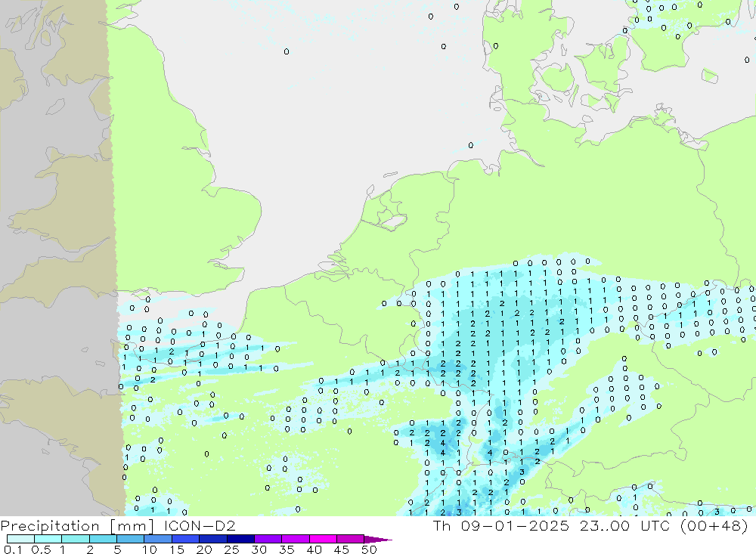Click the 0.1–0.5 mm legend color swatch
Viewport: 756px width, 554px height.
20,539
